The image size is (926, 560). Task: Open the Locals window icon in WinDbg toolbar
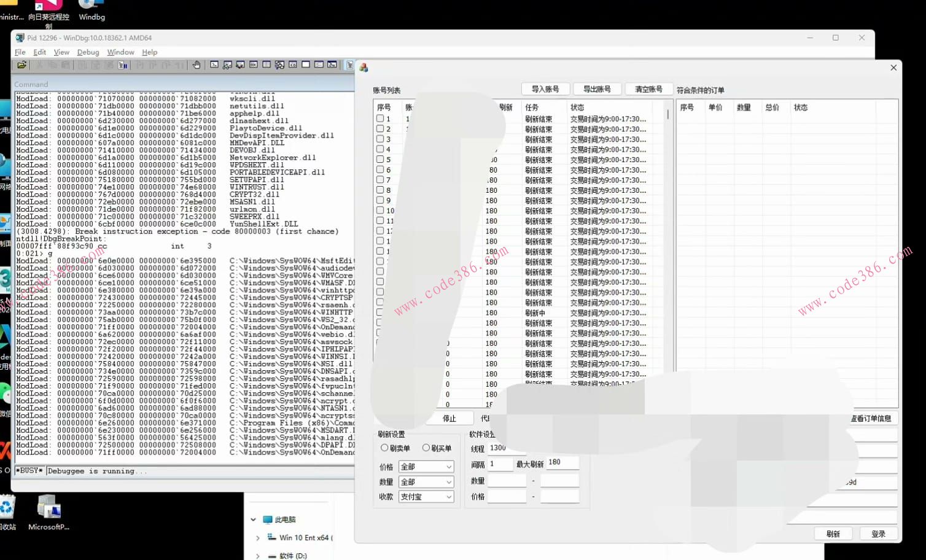point(240,64)
